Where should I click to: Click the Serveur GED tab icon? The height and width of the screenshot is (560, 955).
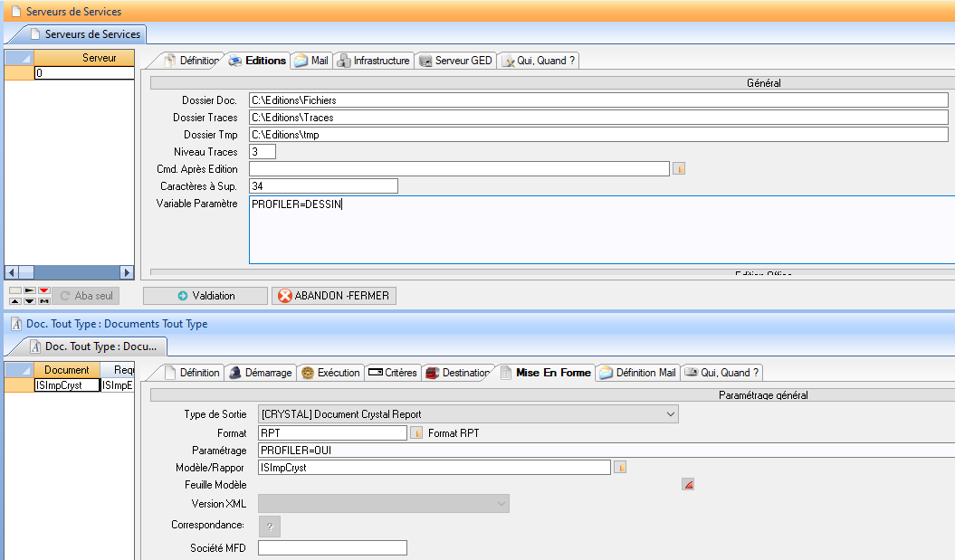coord(425,61)
